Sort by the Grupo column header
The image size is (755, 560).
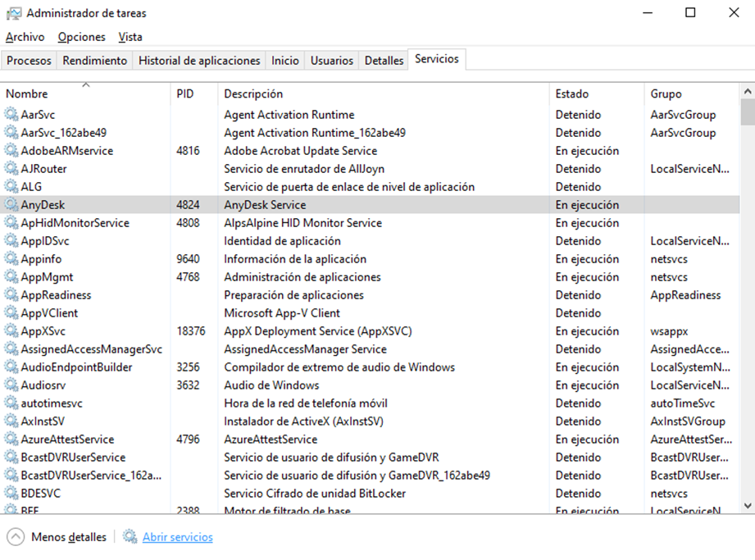(x=692, y=93)
